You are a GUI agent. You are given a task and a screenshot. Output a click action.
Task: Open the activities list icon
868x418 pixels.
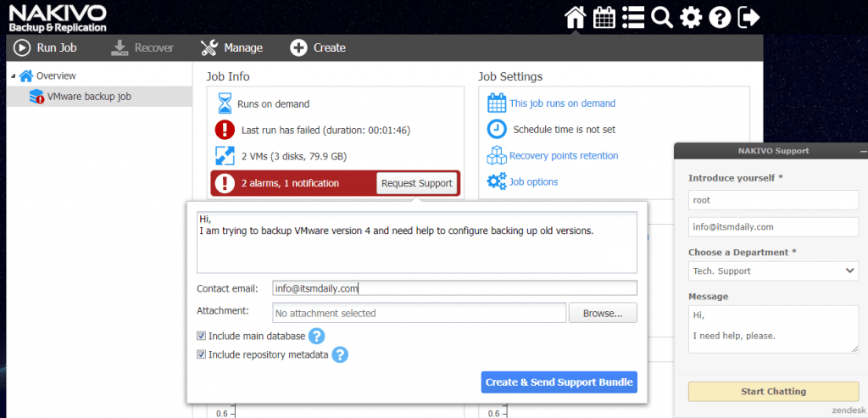633,18
